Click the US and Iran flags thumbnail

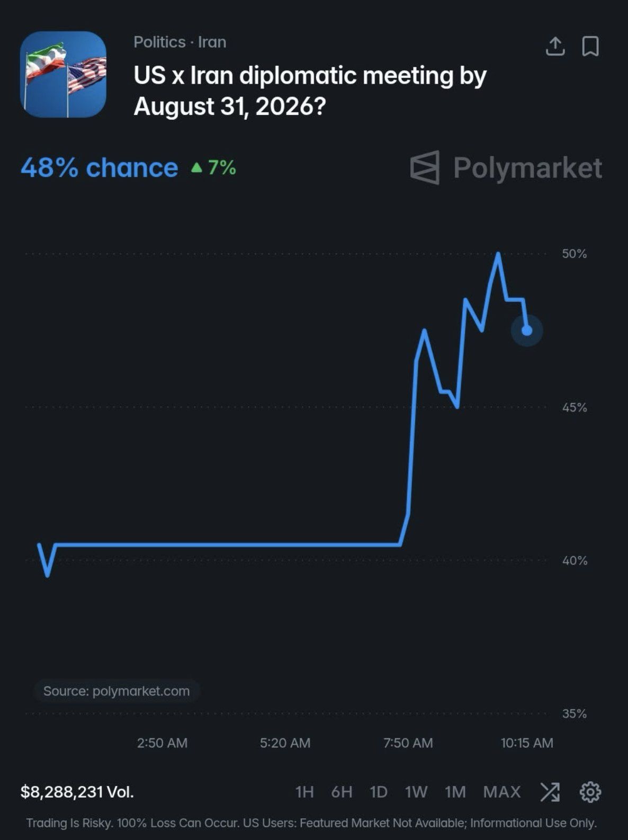coord(63,74)
